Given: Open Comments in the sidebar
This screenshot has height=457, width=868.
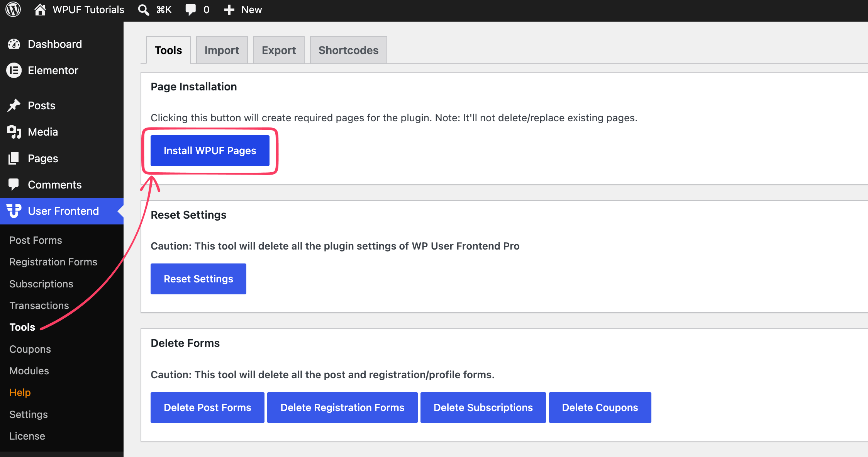Looking at the screenshot, I should coord(62,185).
